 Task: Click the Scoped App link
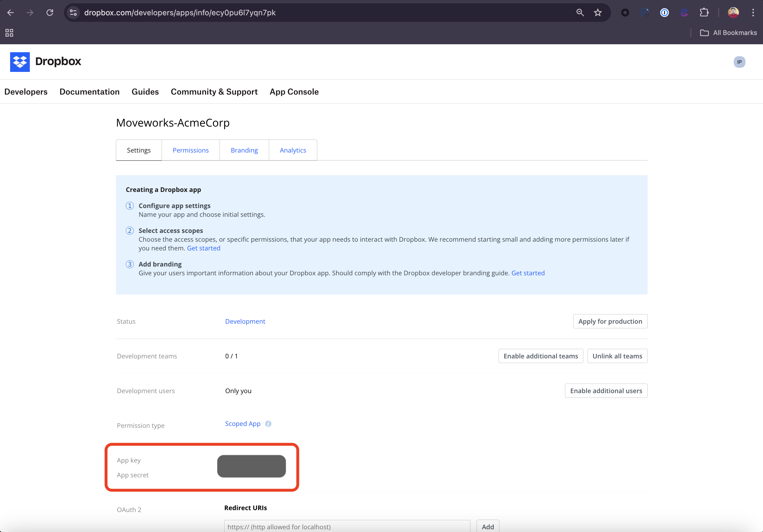243,424
